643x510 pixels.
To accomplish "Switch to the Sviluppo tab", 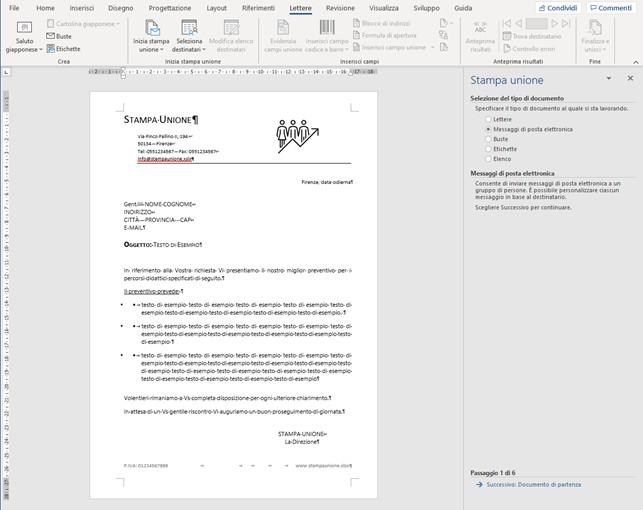I will point(426,8).
